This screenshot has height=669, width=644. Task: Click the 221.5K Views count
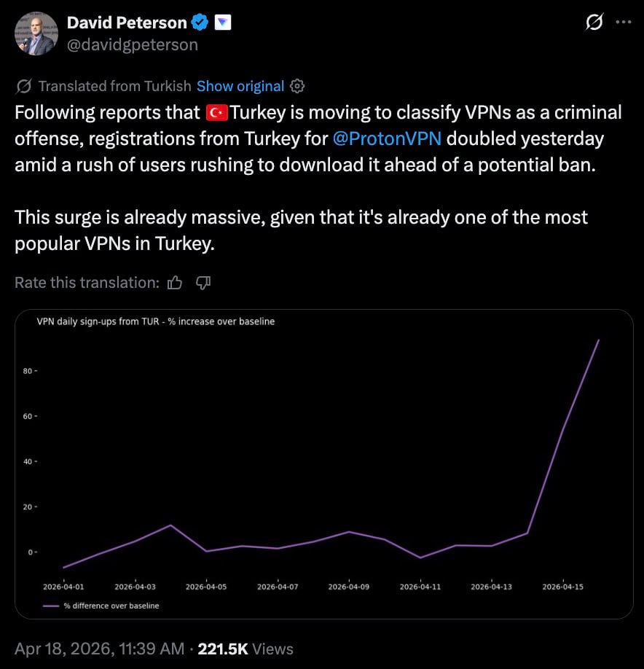click(246, 649)
